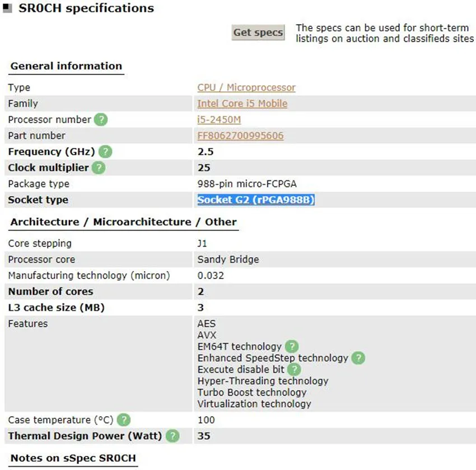Screen dimensions: 476x470
Task: Open Thermal Design Power help icon
Action: 172,436
